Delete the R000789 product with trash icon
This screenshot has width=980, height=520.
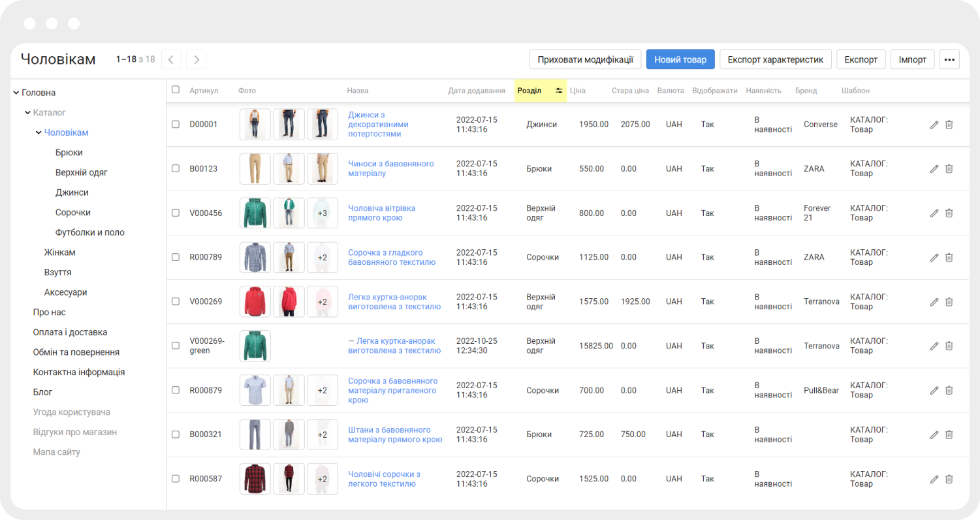point(949,258)
